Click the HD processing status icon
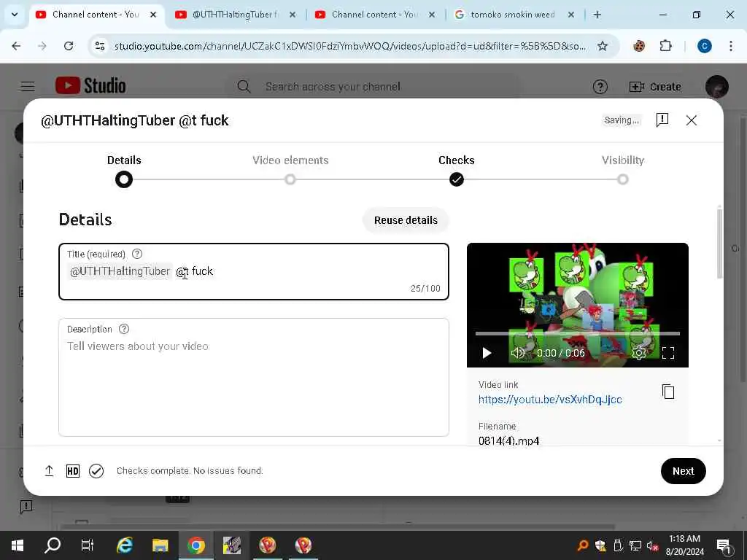 click(73, 471)
